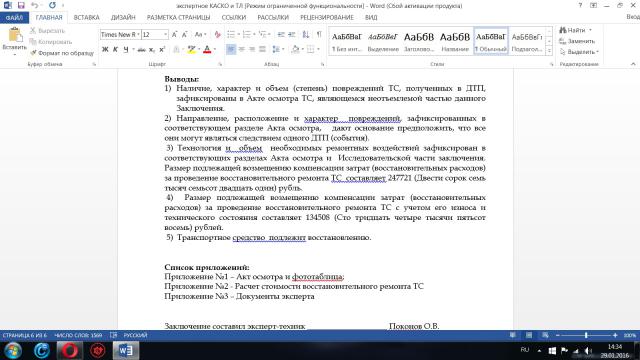The height and width of the screenshot is (360, 640).
Task: Increase paragraph indent
Action: click(x=291, y=35)
